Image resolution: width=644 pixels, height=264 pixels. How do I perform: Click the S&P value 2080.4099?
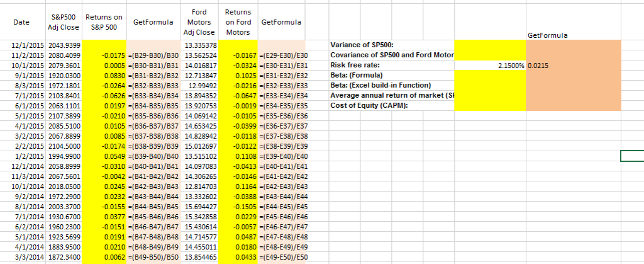(x=65, y=55)
